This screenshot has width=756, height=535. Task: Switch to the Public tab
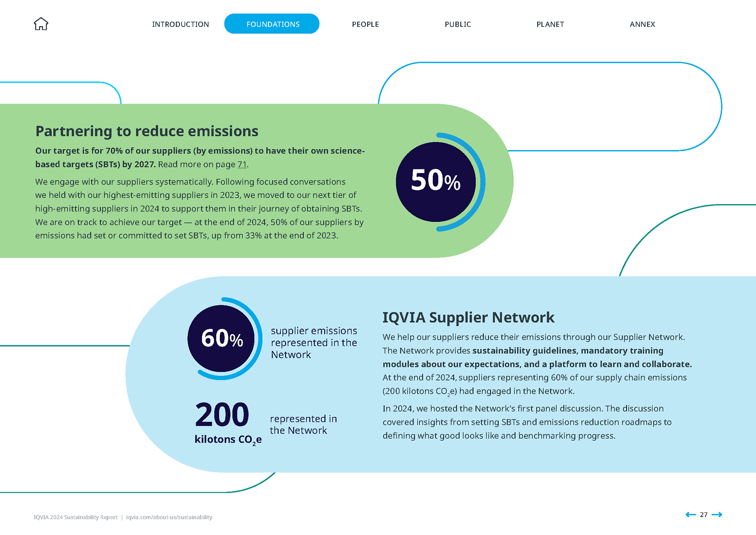click(458, 24)
